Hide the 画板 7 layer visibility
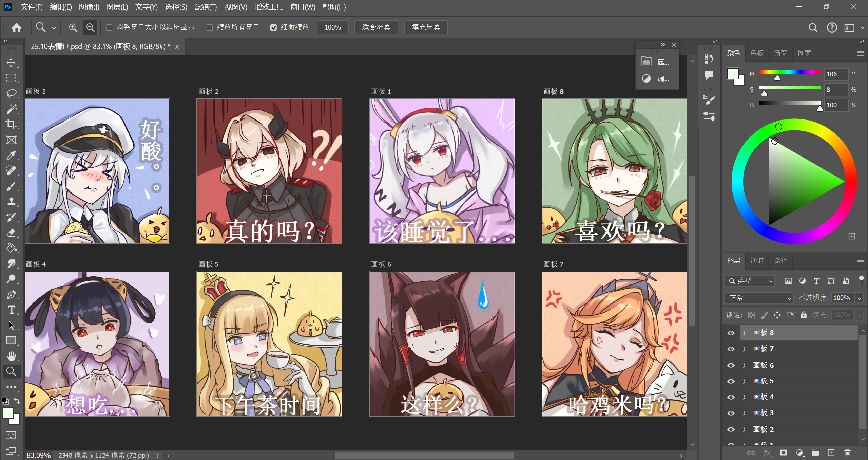This screenshot has height=460, width=868. point(731,349)
